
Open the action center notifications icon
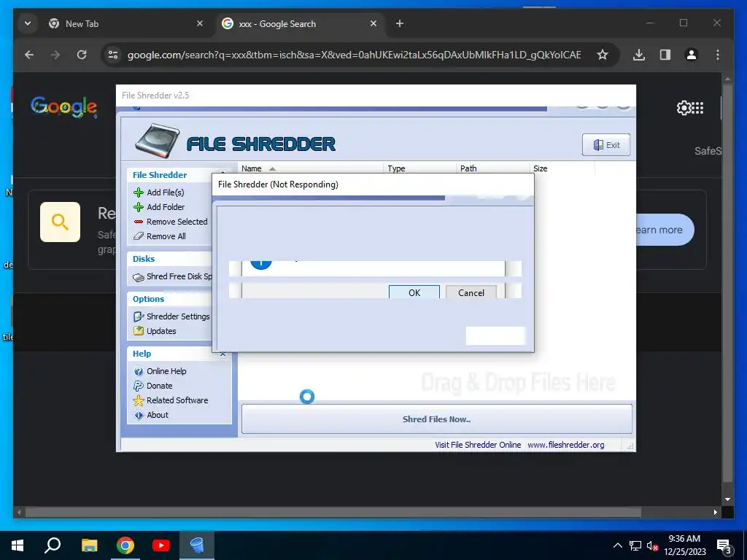724,546
